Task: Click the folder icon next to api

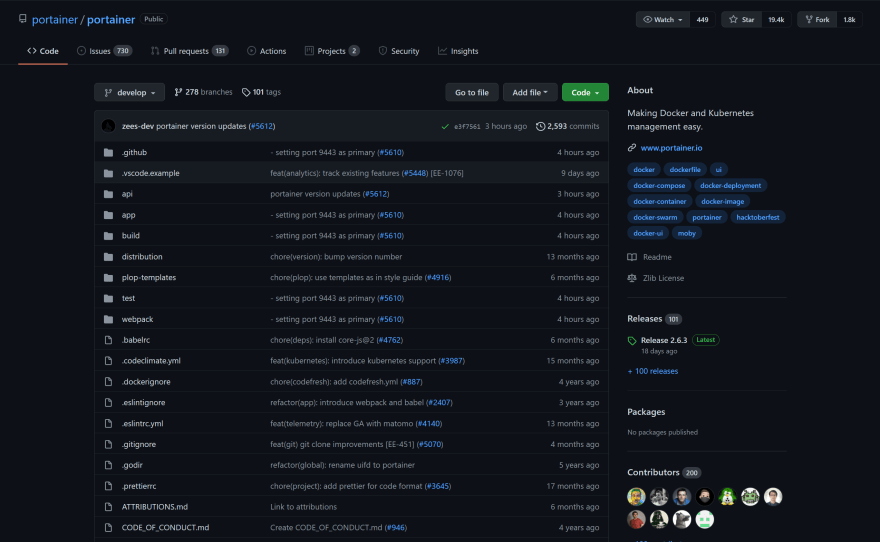Action: tap(108, 194)
